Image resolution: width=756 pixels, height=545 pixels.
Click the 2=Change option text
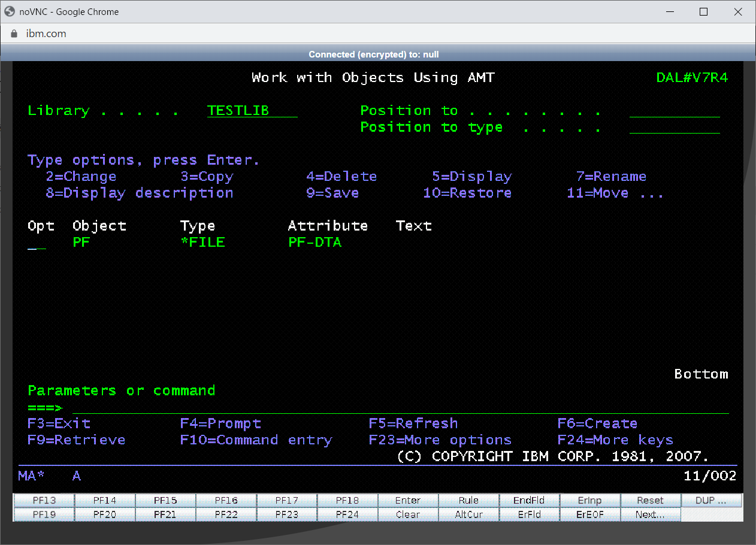(x=81, y=177)
